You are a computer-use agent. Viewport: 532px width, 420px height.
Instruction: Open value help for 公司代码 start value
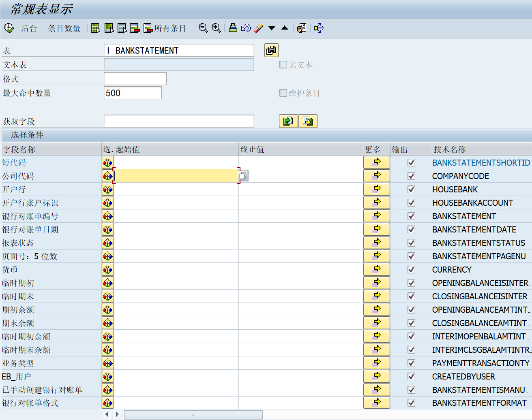243,176
